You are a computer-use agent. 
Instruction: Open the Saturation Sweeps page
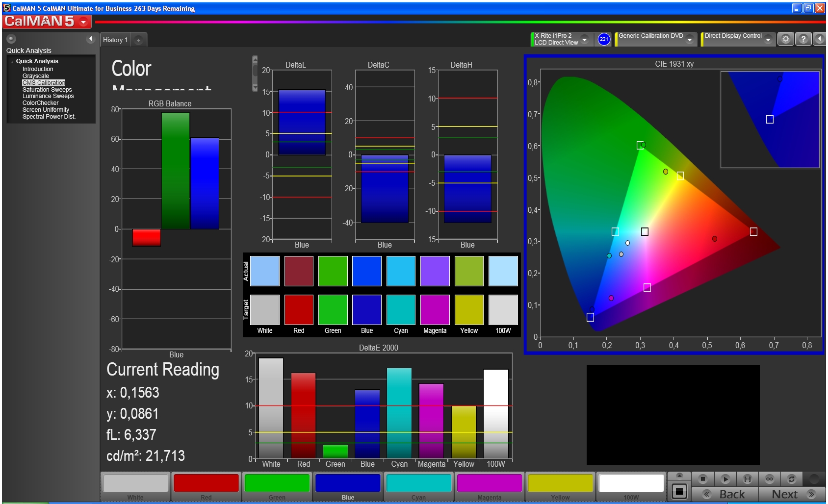coord(47,90)
